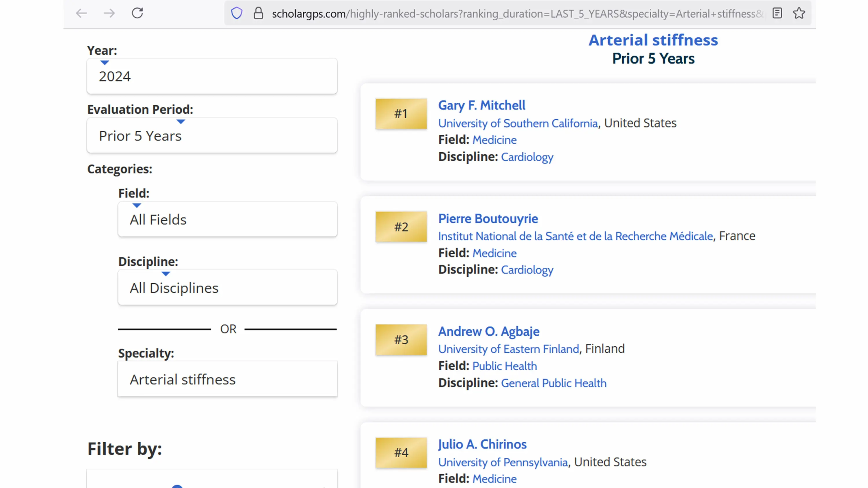Open the Year dropdown showing 2024
868x488 pixels.
click(x=212, y=76)
